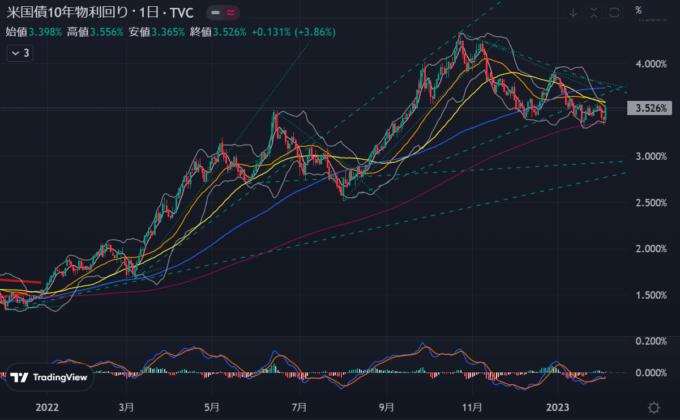Open chart settings gear icon
The image size is (680, 420).
tap(653, 408)
